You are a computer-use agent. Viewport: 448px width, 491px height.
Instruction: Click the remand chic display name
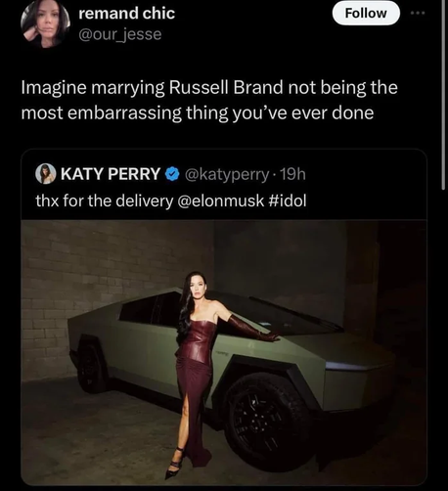point(127,14)
